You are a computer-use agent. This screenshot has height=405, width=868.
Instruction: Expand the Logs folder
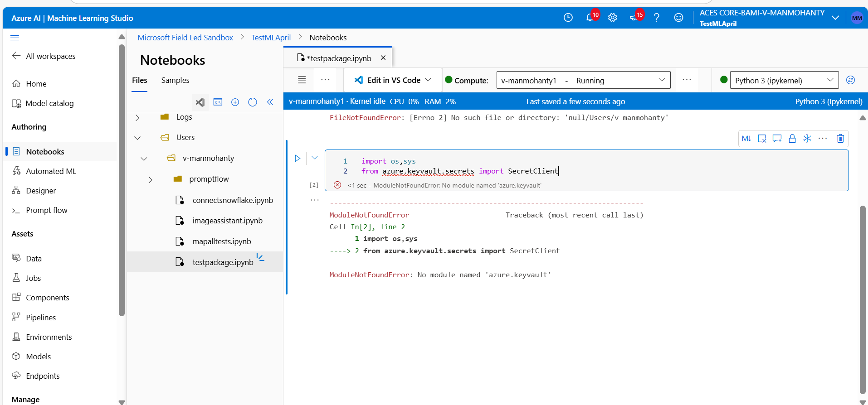coord(137,117)
